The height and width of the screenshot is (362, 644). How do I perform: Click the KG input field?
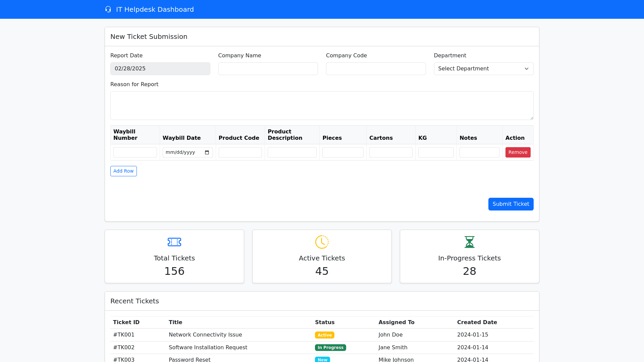[436, 153]
